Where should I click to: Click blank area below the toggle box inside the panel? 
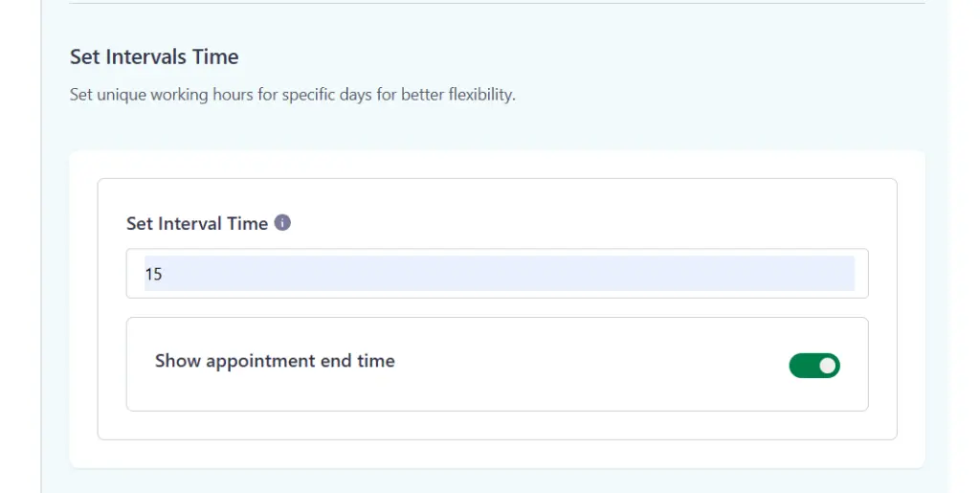pos(498,425)
